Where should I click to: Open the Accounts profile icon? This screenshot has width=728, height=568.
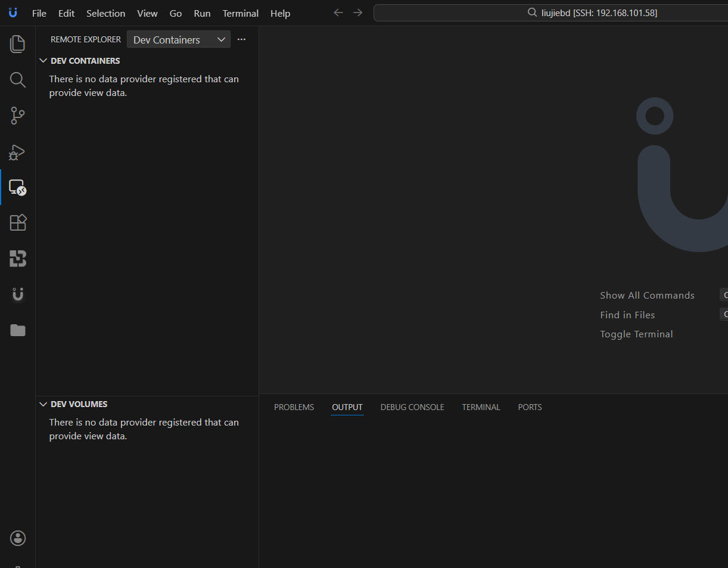pos(18,538)
